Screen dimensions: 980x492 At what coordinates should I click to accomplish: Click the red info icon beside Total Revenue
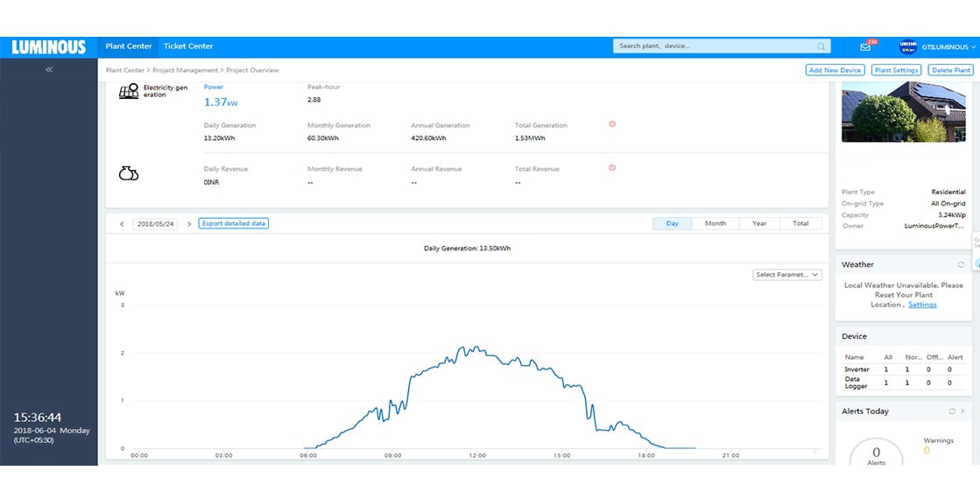(x=612, y=168)
